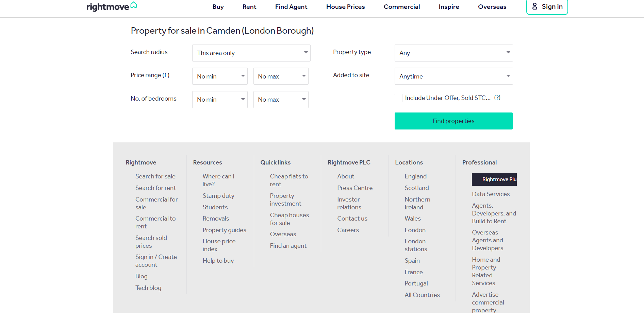Open the Inspire menu
Screen dimensions: 644x313
coord(449,7)
